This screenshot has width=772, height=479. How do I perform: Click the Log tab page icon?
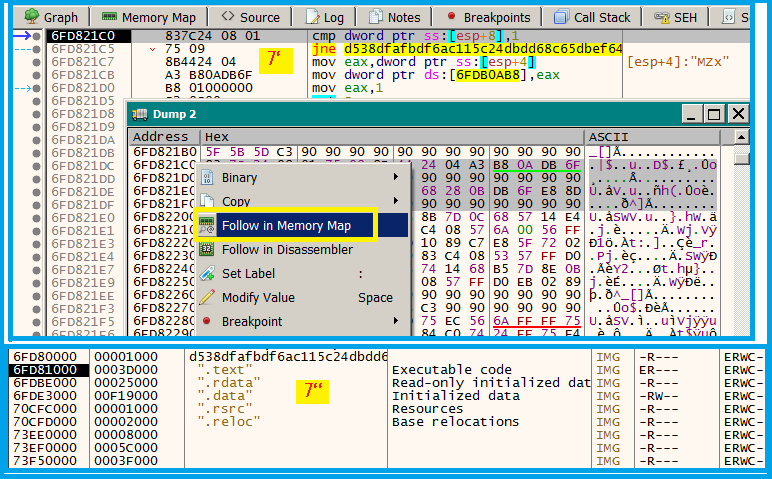(313, 17)
